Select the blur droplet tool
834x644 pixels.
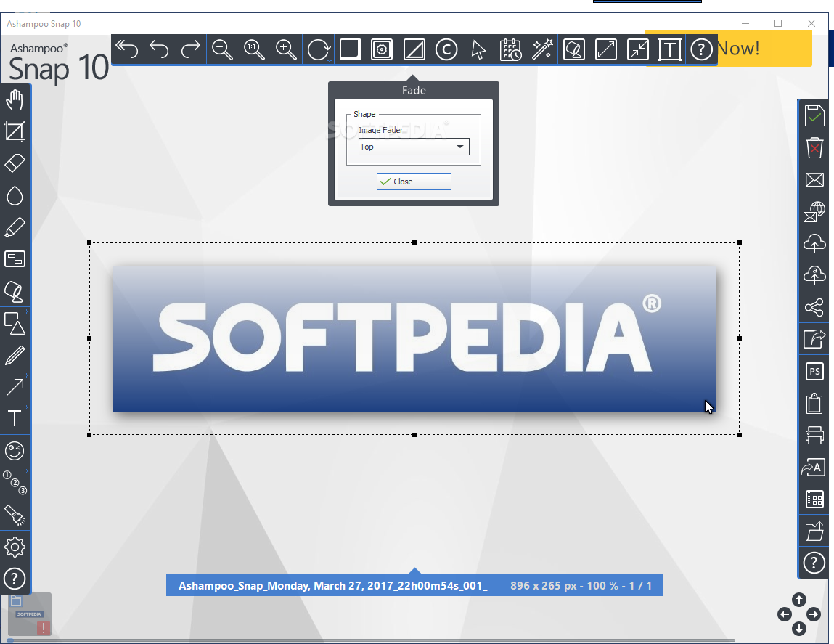click(x=15, y=195)
